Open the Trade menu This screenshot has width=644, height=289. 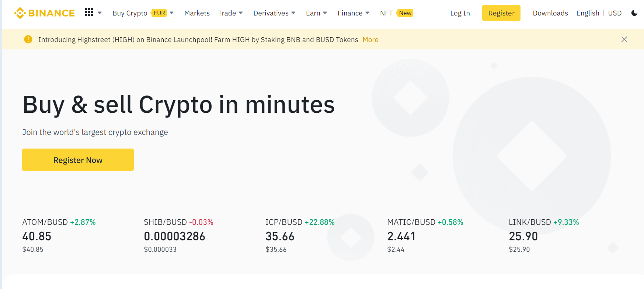tap(227, 13)
